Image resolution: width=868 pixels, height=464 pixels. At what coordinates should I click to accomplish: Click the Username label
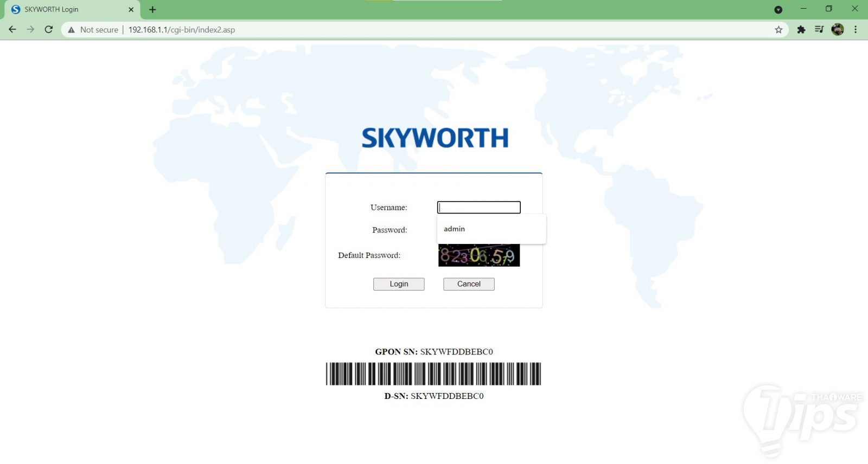388,208
